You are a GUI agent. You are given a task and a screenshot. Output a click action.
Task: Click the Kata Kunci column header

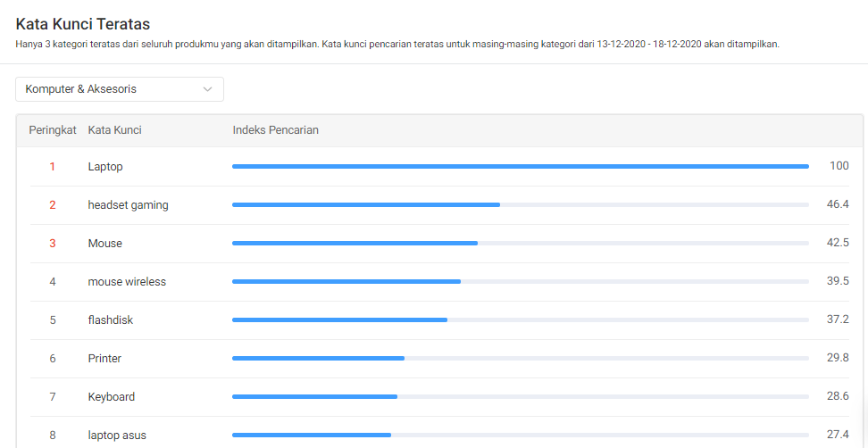tap(114, 130)
